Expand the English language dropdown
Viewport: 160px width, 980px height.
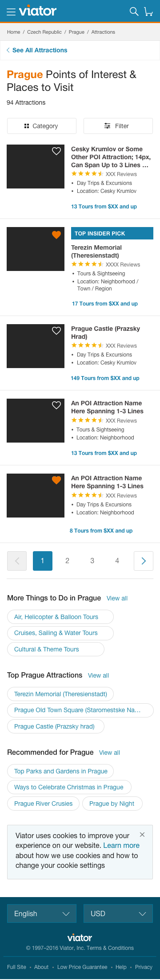[x=42, y=913]
